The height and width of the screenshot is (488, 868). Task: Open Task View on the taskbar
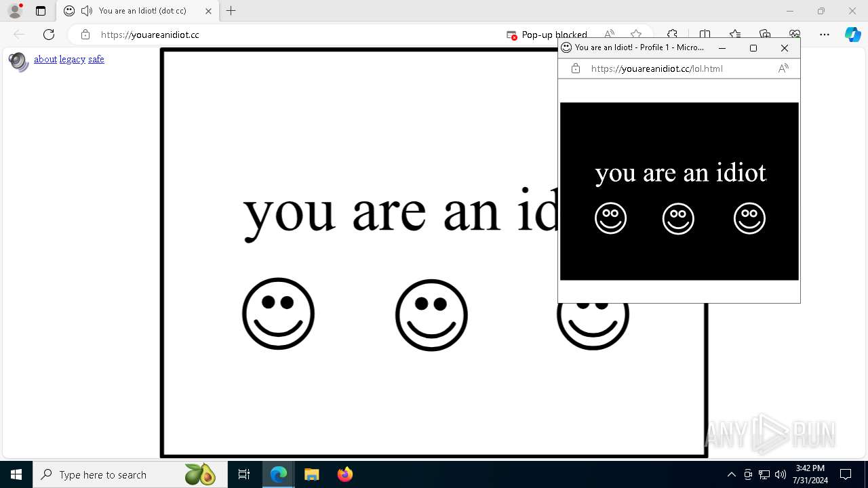(244, 474)
